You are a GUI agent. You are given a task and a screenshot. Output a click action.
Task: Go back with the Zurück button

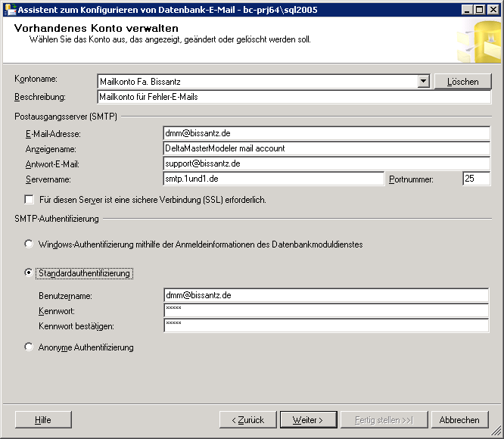click(x=247, y=420)
